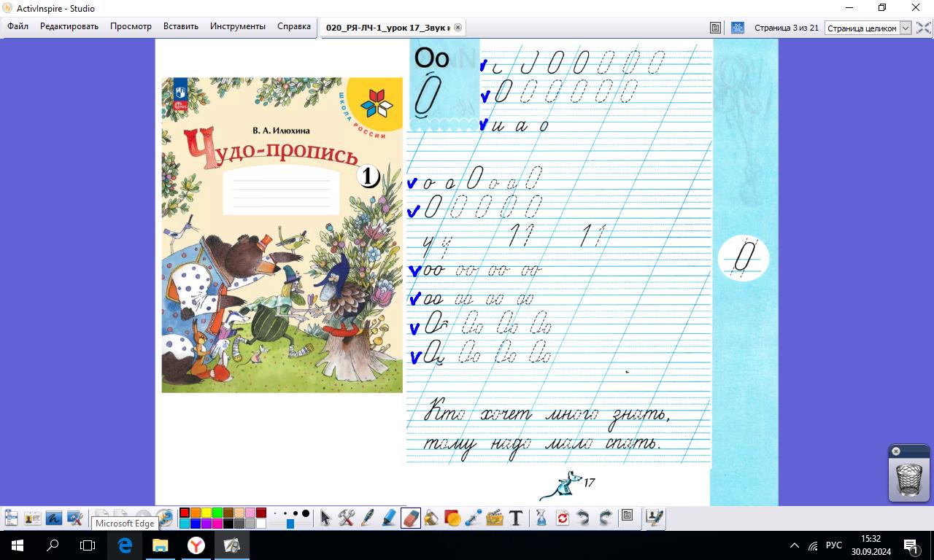Open the profiles icon with ID card
The width and height of the screenshot is (934, 560).
click(33, 518)
